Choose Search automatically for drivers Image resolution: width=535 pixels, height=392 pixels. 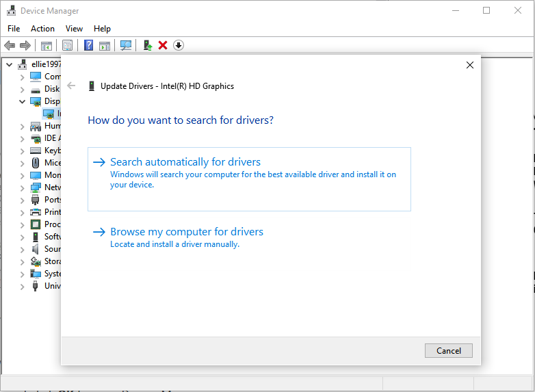tap(185, 162)
